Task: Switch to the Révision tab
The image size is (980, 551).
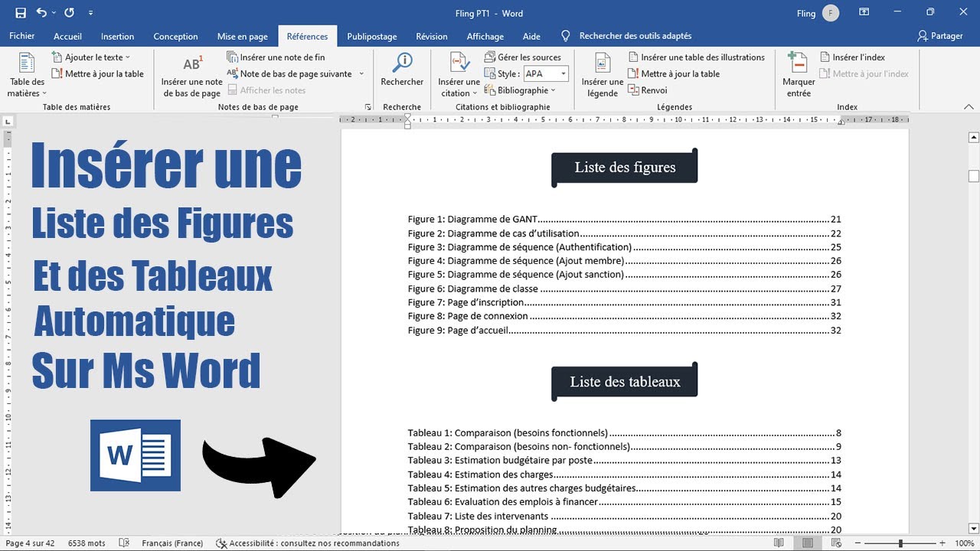Action: tap(432, 36)
